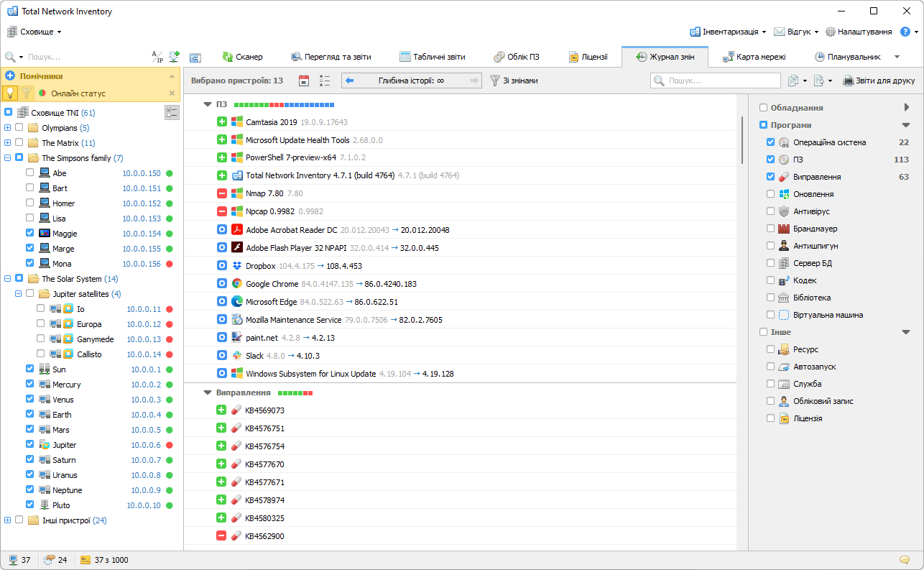Uncheck the Виправлення category checkbox
This screenshot has width=924, height=570.
pos(771,177)
